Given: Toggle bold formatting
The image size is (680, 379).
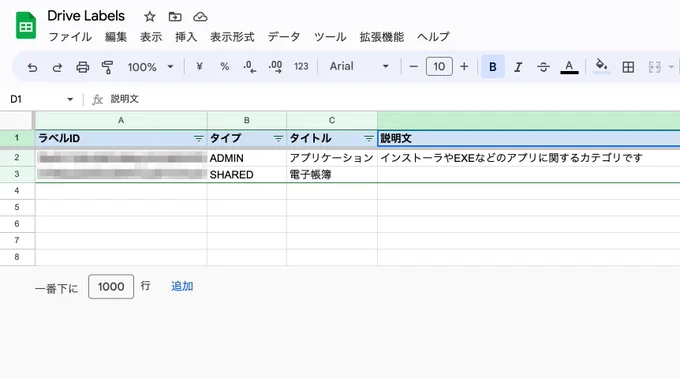Looking at the screenshot, I should point(493,66).
